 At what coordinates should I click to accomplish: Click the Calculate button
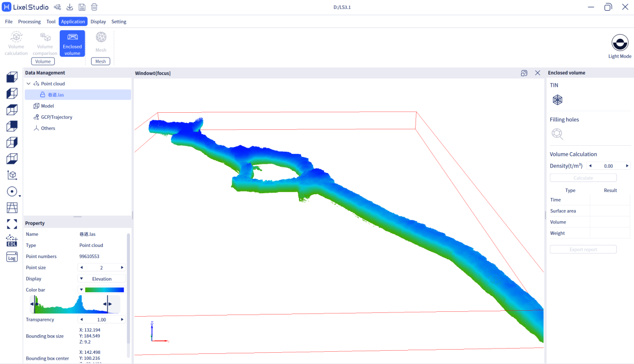point(583,178)
